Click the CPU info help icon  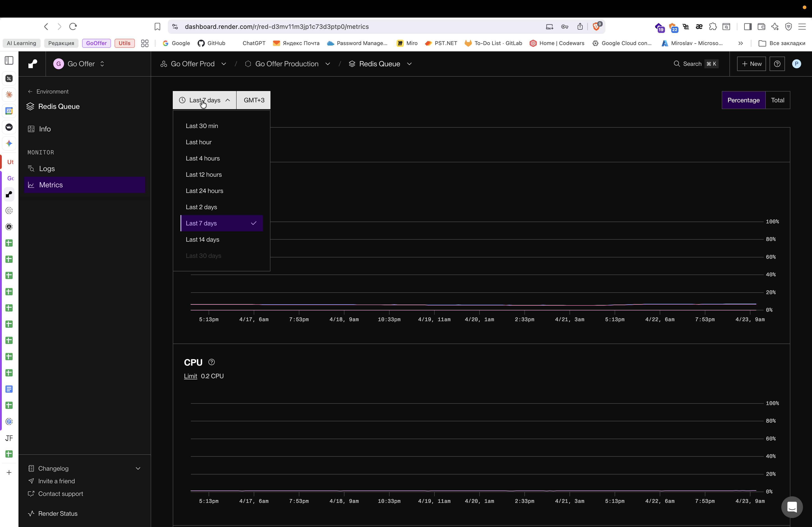212,362
